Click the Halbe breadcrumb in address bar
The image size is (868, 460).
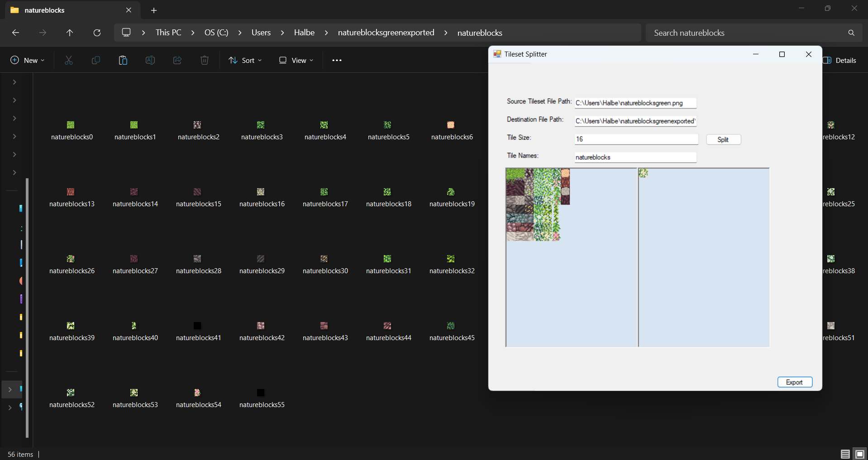coord(304,33)
